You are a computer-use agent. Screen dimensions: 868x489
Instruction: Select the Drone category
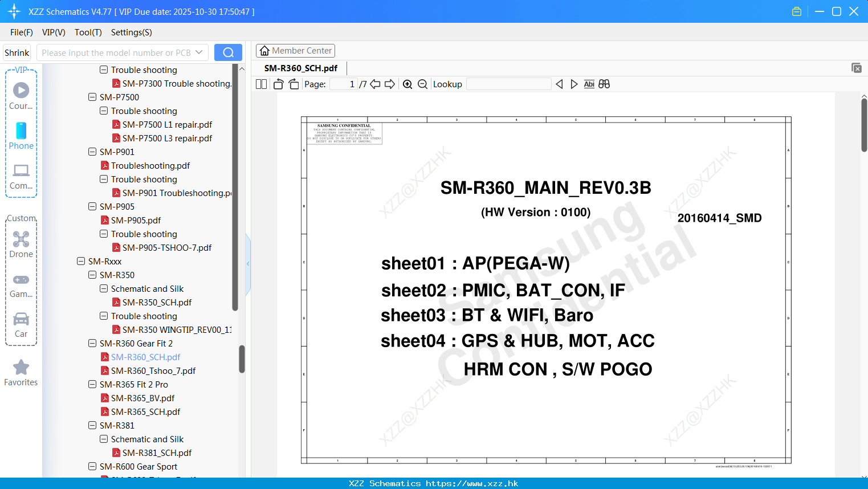(21, 244)
